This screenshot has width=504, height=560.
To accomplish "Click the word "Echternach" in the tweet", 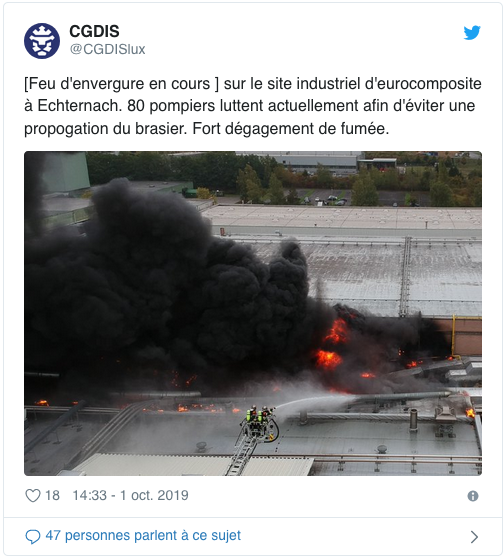I will click(78, 106).
